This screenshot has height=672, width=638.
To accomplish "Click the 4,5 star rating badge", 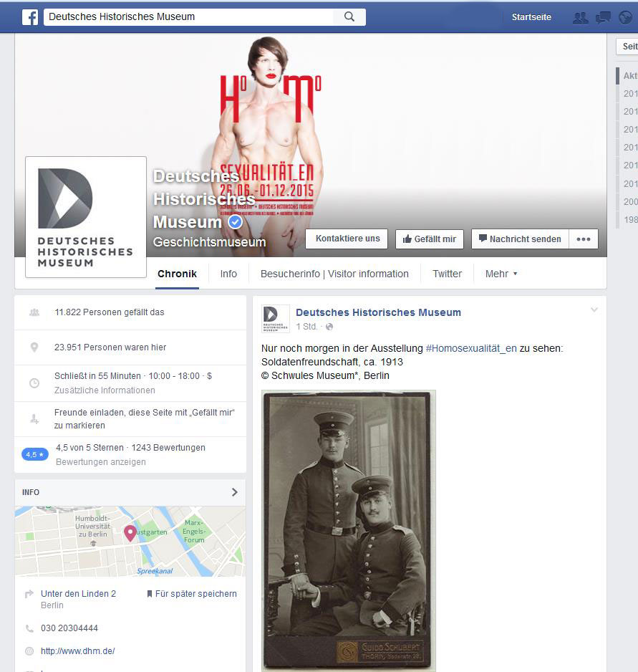I will coord(35,454).
